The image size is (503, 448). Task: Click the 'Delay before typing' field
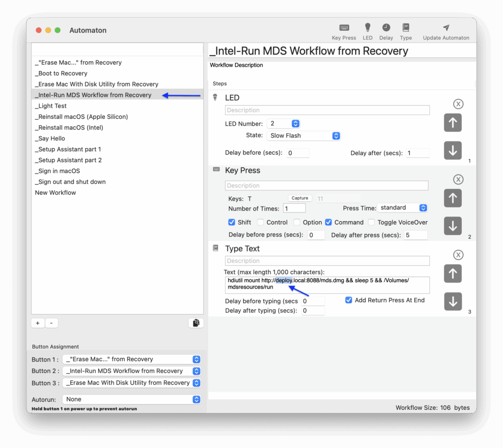click(x=313, y=301)
